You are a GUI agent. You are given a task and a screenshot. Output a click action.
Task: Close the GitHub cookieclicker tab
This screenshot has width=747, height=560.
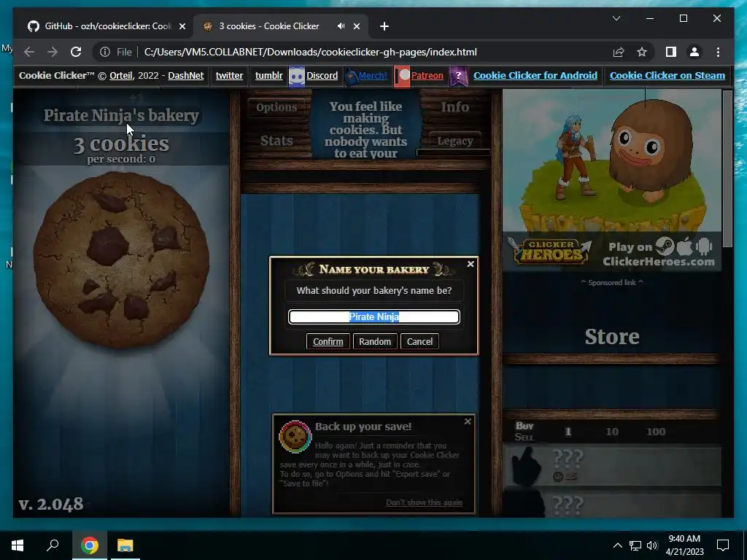[182, 26]
